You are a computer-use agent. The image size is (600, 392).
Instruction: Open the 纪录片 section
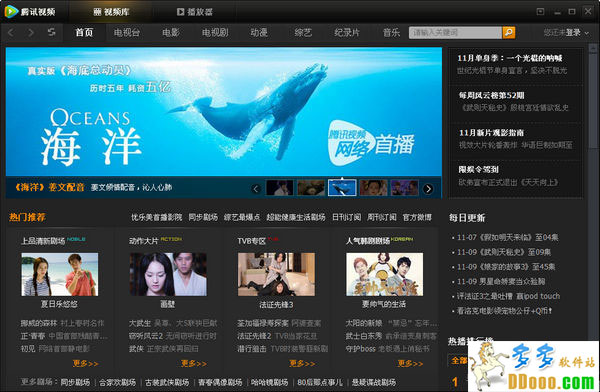347,33
